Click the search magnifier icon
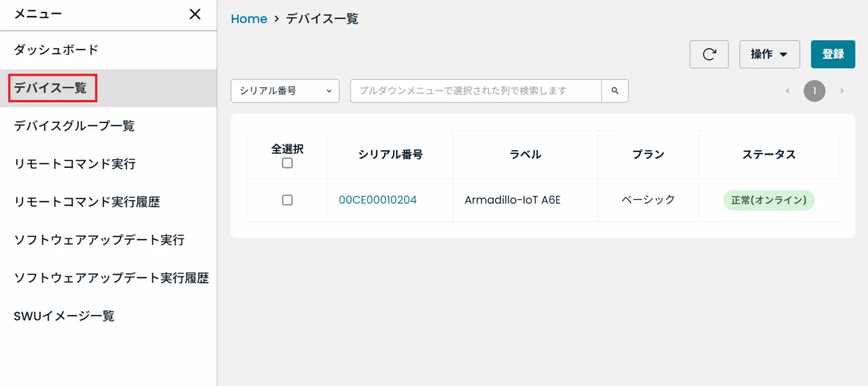Viewport: 868px width, 386px height. pyautogui.click(x=614, y=90)
